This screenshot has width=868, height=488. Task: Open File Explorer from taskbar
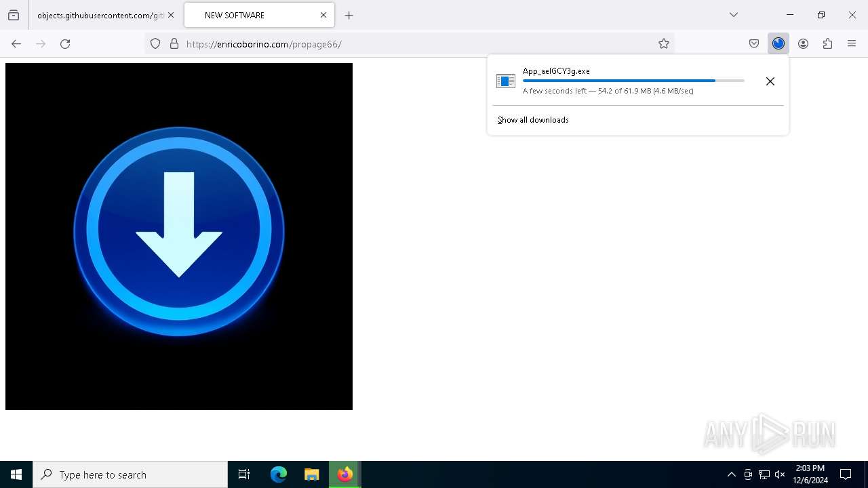312,474
